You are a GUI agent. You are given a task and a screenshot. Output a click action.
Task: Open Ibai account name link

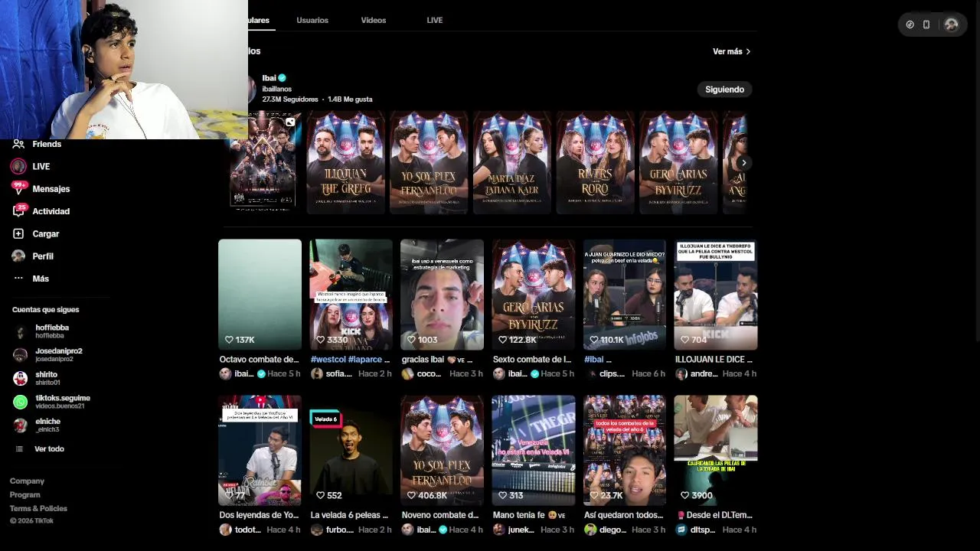point(269,78)
